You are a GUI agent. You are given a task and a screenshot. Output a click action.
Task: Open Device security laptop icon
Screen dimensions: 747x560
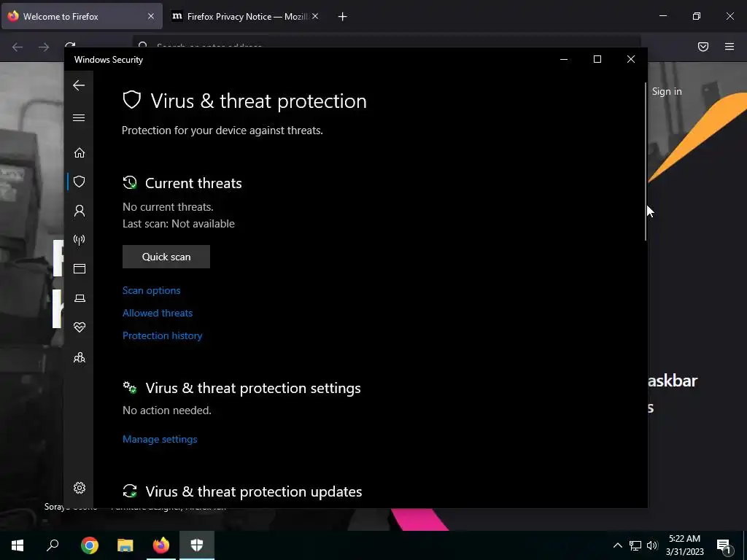79,298
